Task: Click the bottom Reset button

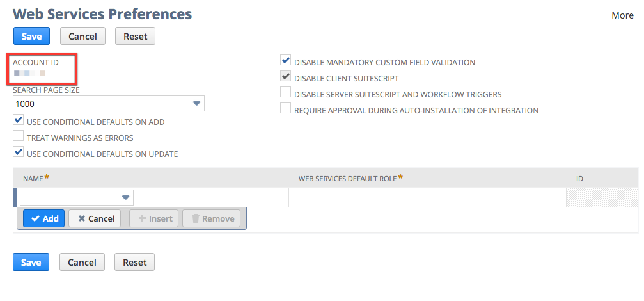Action: click(x=135, y=263)
